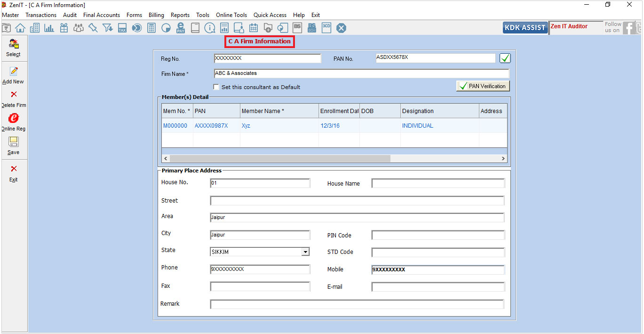Click the members table horizontal scrollbar right arrow
Image resolution: width=644 pixels, height=334 pixels.
tap(503, 159)
